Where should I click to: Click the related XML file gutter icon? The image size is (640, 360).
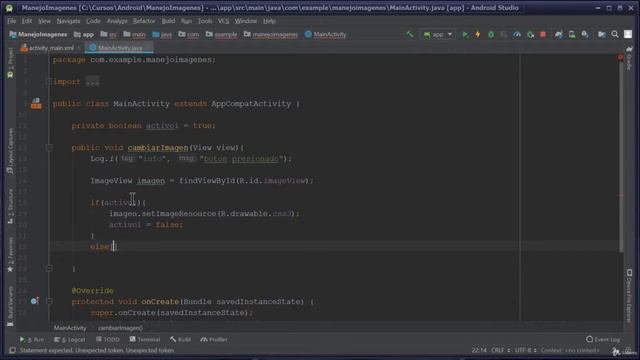[x=36, y=104]
